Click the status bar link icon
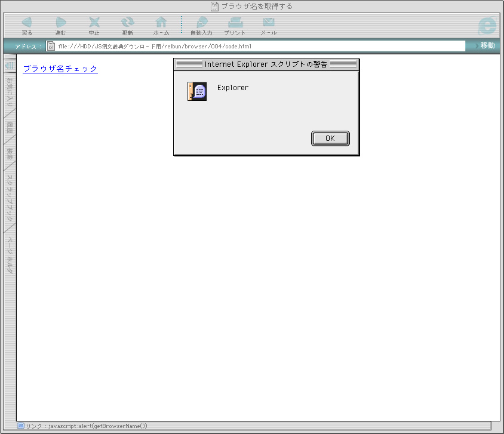The width and height of the screenshot is (504, 434). pos(21,426)
